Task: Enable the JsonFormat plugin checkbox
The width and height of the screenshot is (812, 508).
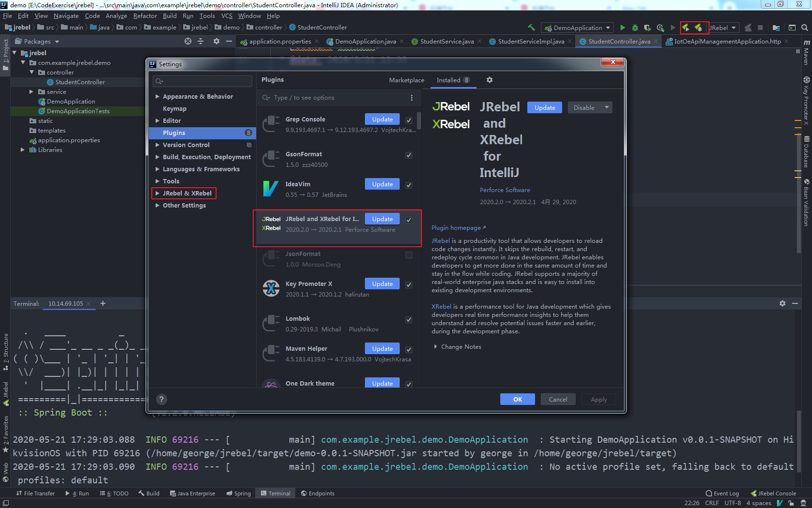Action: 409,255
